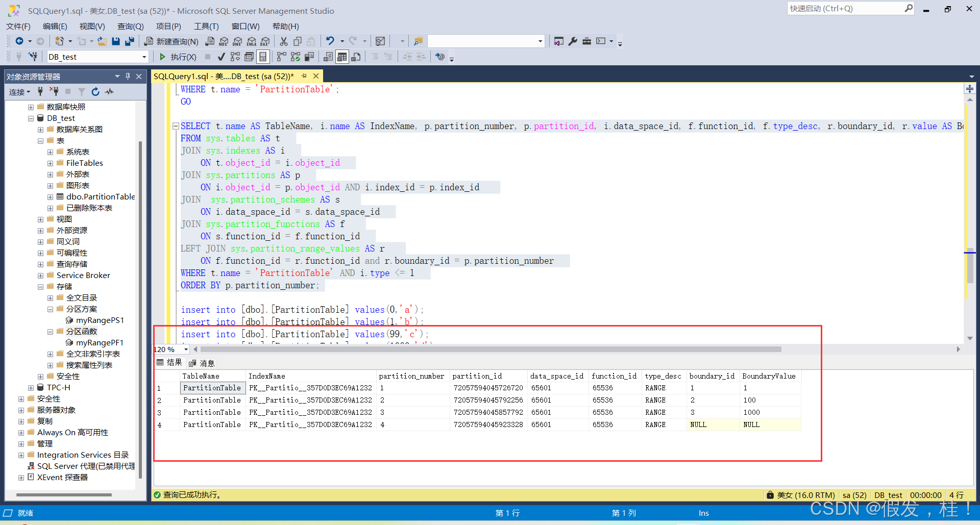This screenshot has width=980, height=525.
Task: Open the 查询(Q) menu
Action: [x=131, y=27]
